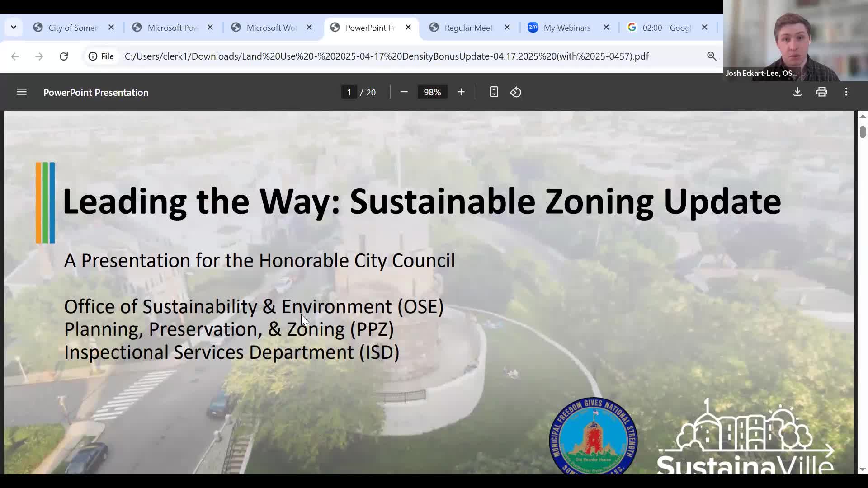
Task: Open the Regular Meeting tab
Action: pos(468,28)
